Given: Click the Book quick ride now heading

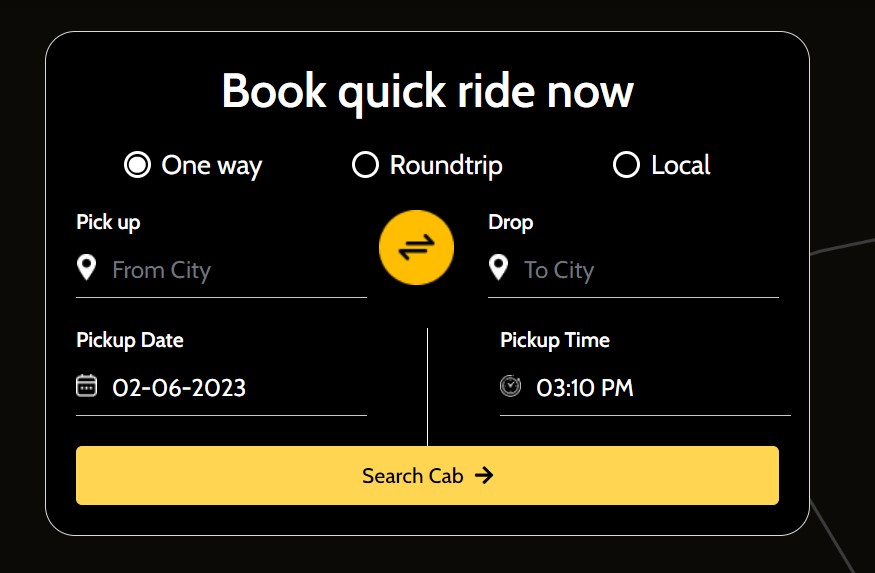Looking at the screenshot, I should pyautogui.click(x=427, y=92).
